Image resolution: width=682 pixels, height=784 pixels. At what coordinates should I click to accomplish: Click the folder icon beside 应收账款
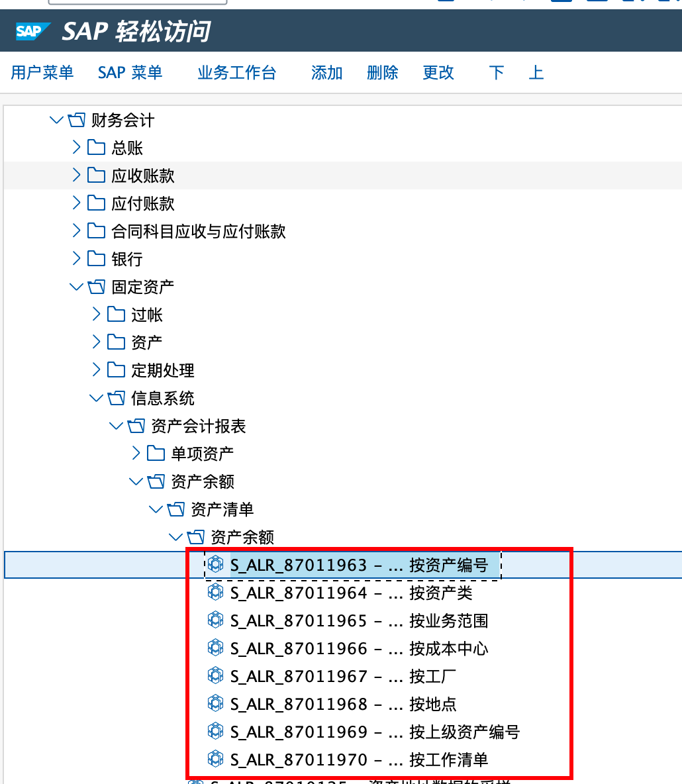[96, 175]
